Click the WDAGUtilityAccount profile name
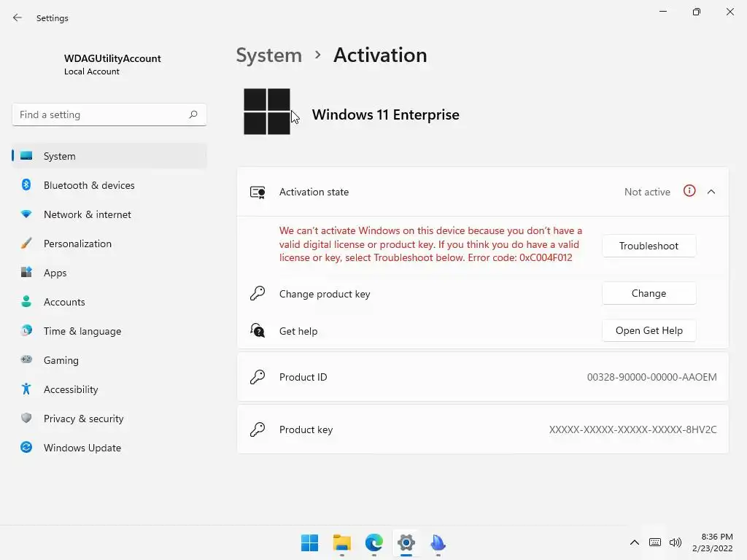The width and height of the screenshot is (747, 560). coord(112,58)
